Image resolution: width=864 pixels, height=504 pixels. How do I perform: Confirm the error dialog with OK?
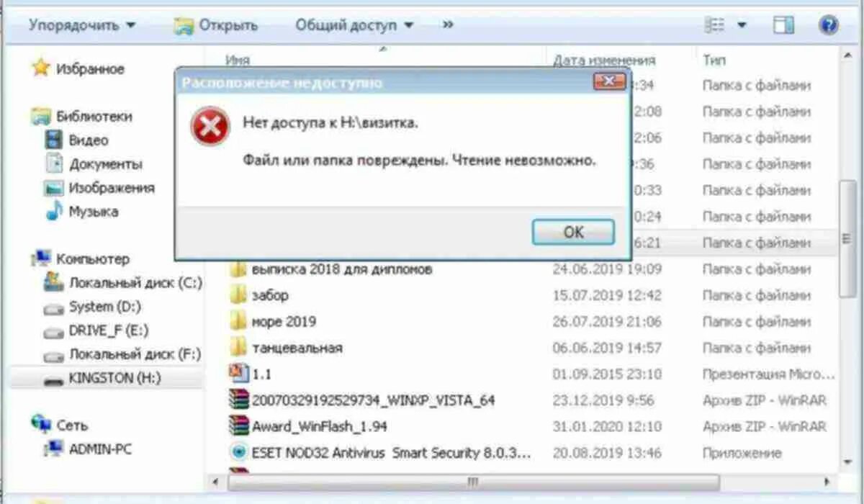573,233
